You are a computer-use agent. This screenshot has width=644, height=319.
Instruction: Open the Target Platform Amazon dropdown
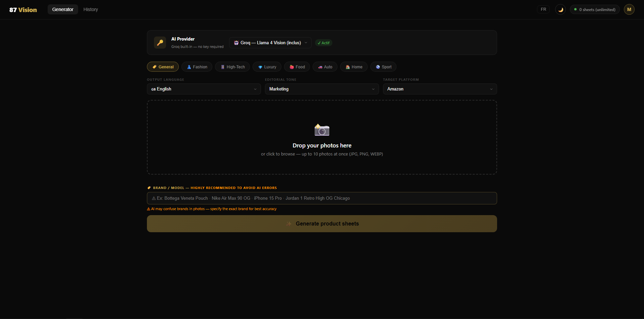click(x=440, y=89)
